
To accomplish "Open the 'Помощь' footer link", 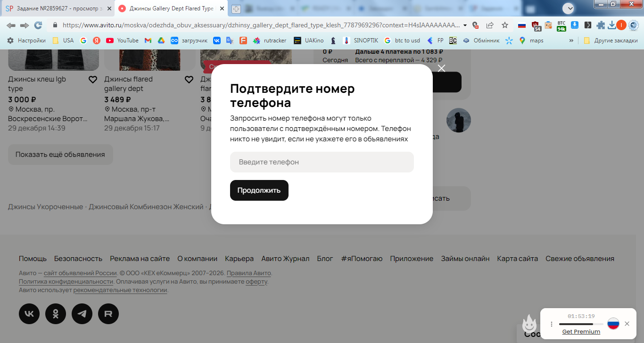I will click(33, 259).
